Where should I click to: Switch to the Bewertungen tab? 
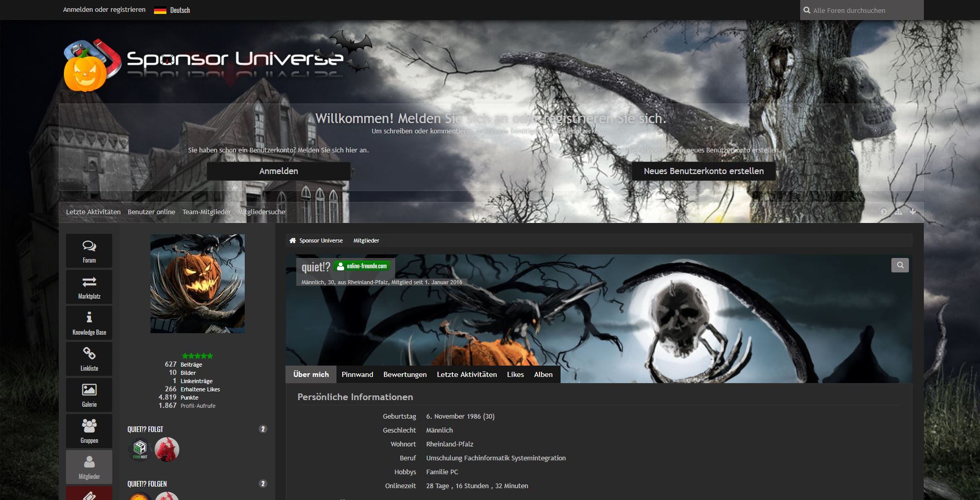tap(404, 374)
